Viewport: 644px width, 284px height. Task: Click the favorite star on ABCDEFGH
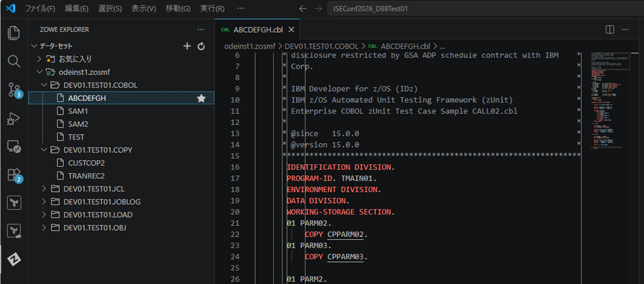[x=201, y=98]
